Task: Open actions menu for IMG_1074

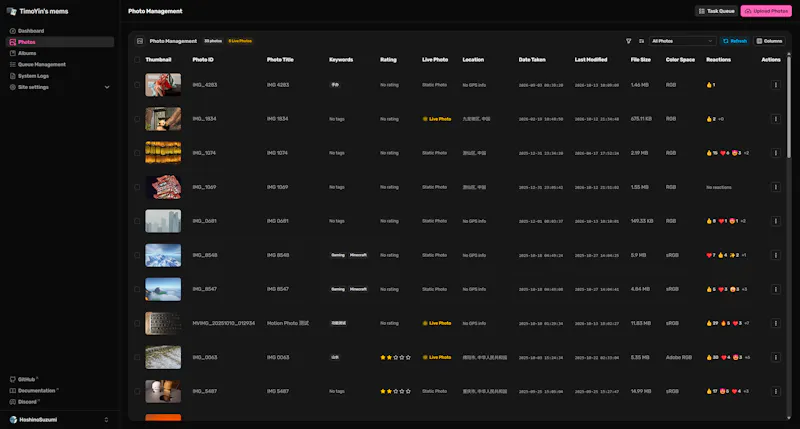Action: coord(776,153)
